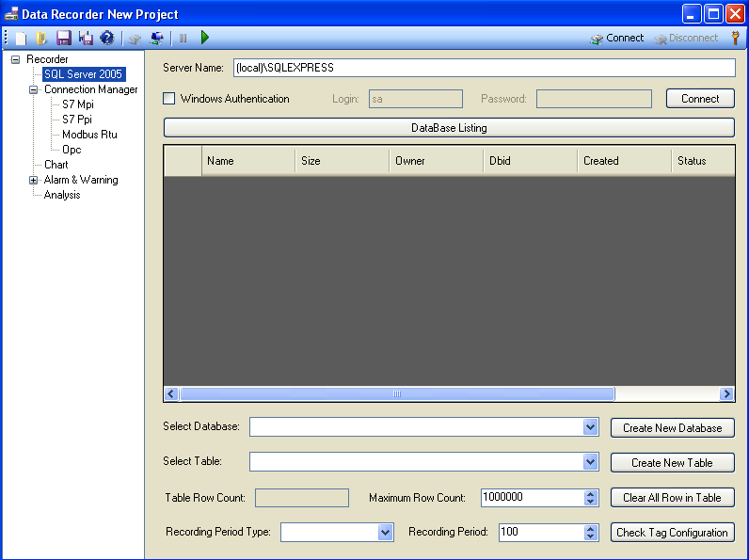Select the Opc tree item

click(x=72, y=150)
